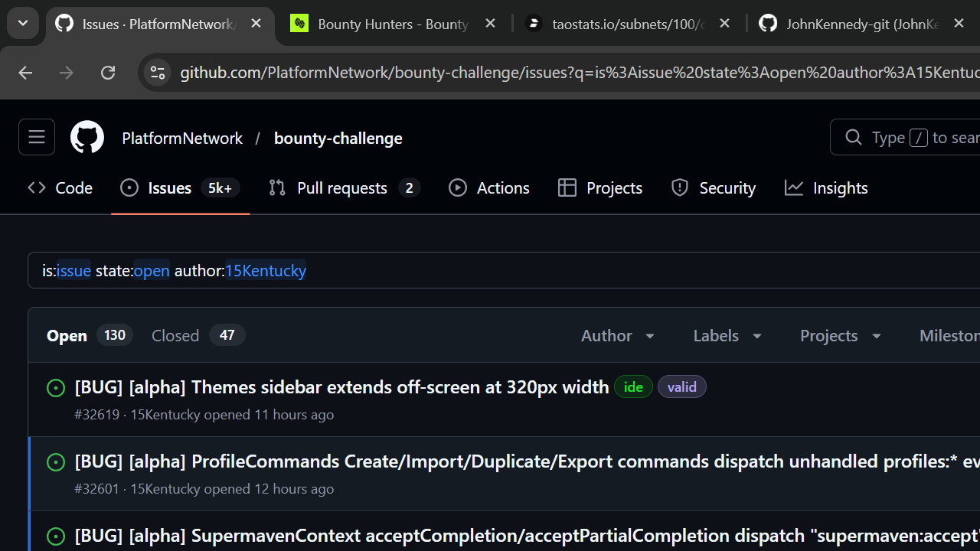The image size is (980, 551).
Task: Click open-issue icon beside SupermavenContext issue
Action: tap(56, 536)
